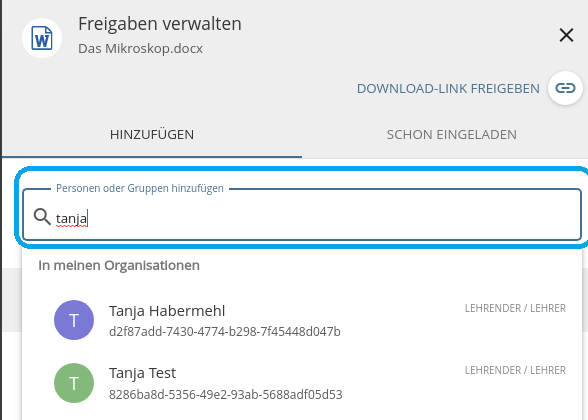588x420 pixels.
Task: Click the Das Mikroskop.docx file name
Action: point(140,48)
